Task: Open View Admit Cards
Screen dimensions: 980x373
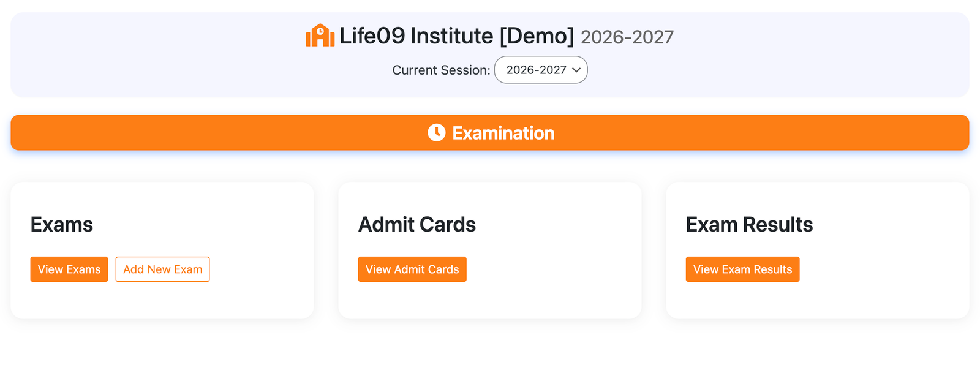Action: (x=412, y=269)
